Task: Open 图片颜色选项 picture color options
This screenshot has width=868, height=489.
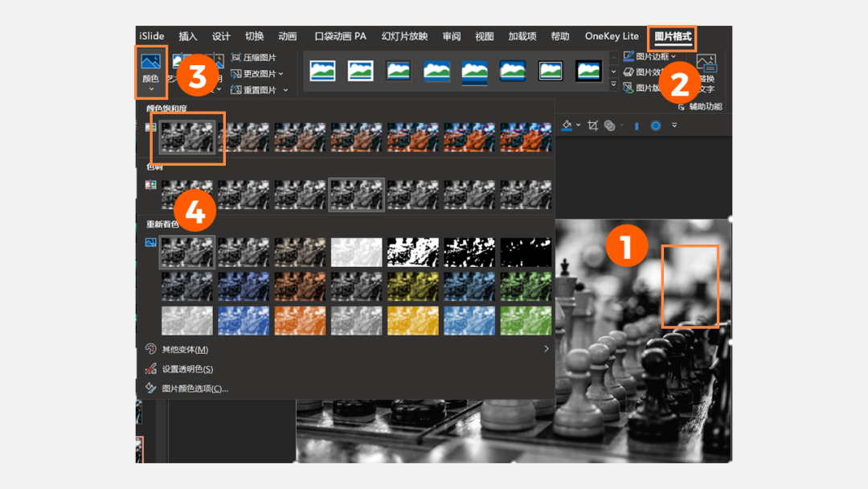Action: click(194, 388)
